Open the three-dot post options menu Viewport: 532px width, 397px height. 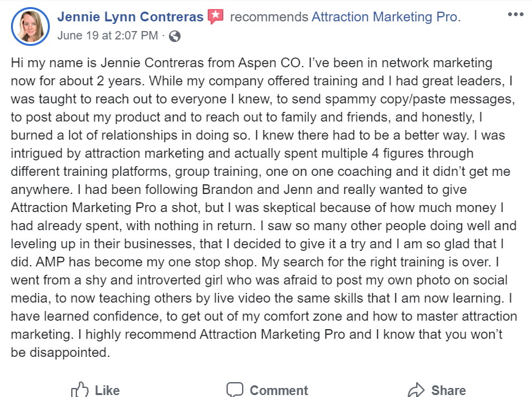[x=516, y=14]
